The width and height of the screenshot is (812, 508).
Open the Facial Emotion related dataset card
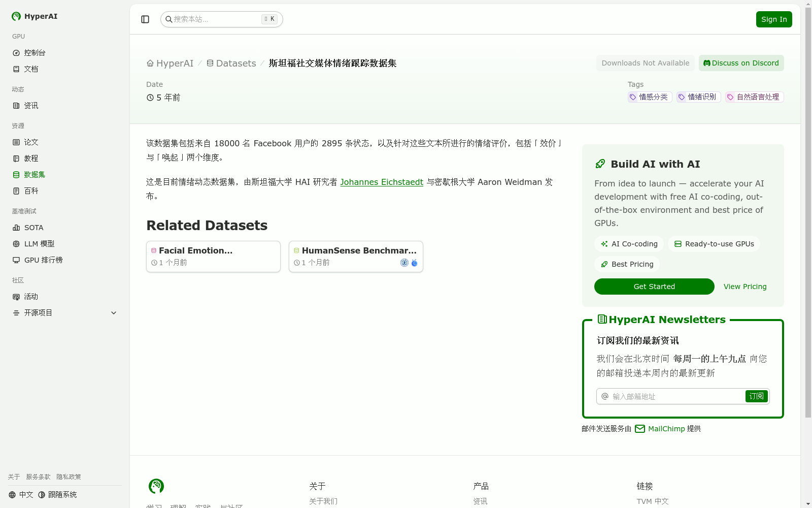coord(213,257)
